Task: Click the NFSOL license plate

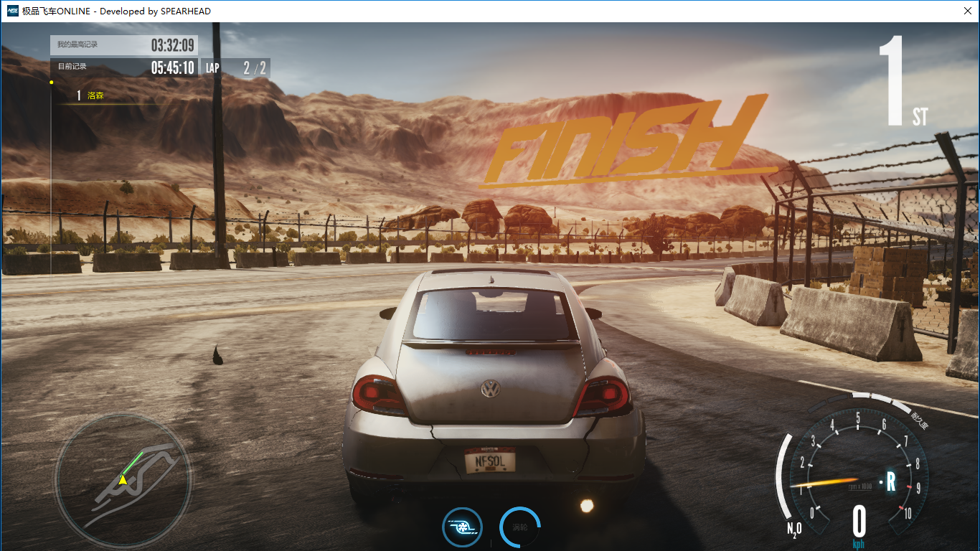Action: pyautogui.click(x=491, y=461)
